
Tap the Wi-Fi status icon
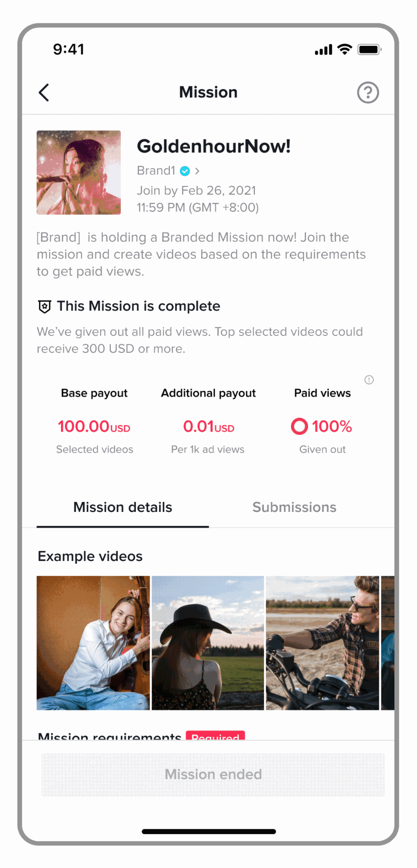(x=345, y=50)
